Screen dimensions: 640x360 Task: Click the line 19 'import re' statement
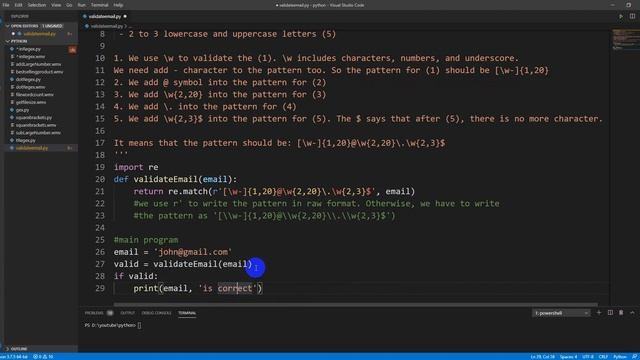136,167
